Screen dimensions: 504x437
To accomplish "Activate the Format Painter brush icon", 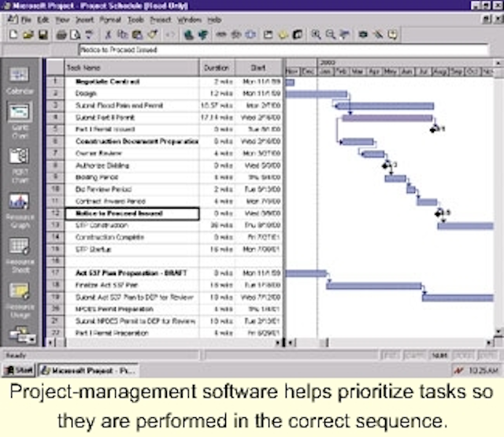I will point(153,35).
